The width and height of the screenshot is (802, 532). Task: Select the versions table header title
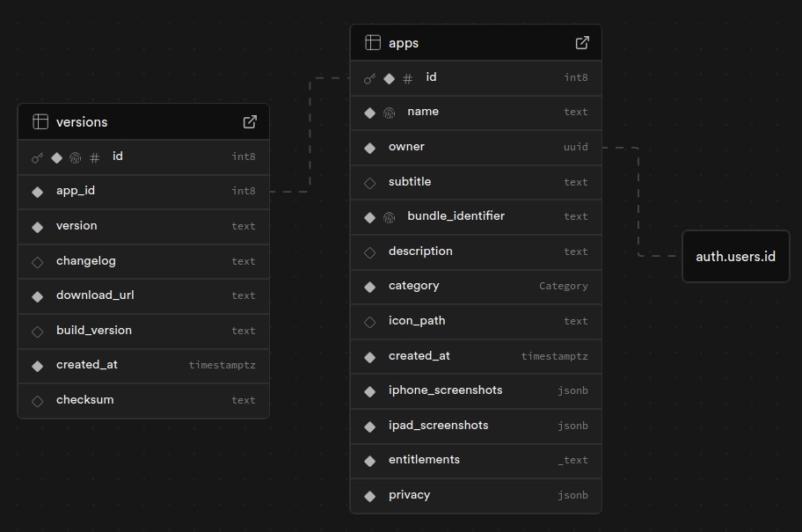coord(82,122)
